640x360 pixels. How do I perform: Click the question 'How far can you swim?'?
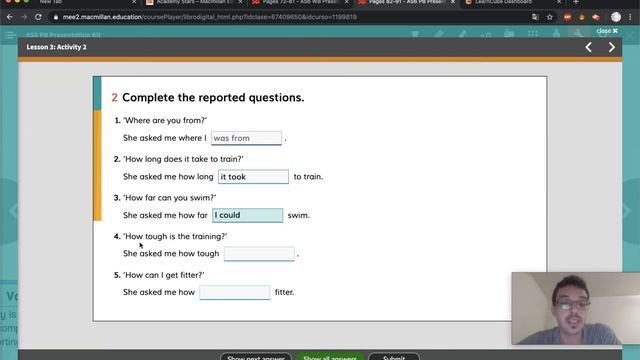pyautogui.click(x=169, y=198)
